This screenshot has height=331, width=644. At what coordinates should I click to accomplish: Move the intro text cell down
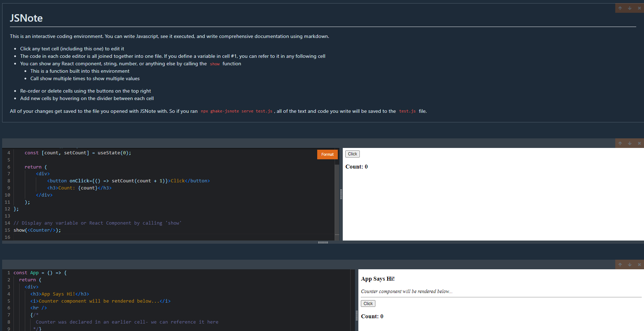pos(629,8)
